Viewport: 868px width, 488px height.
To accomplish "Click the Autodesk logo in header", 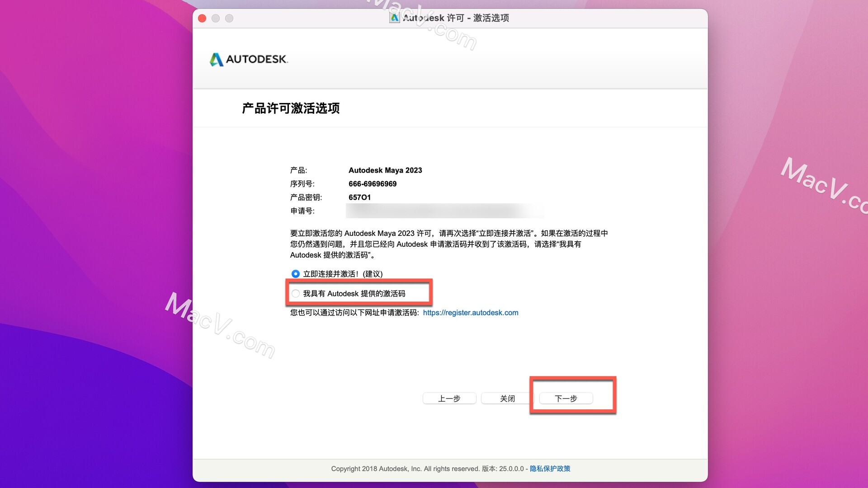I will (x=249, y=59).
